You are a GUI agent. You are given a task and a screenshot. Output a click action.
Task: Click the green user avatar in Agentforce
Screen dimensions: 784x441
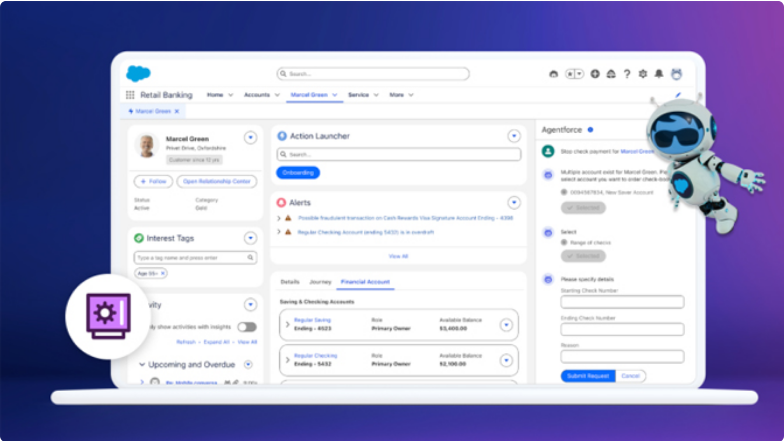548,151
